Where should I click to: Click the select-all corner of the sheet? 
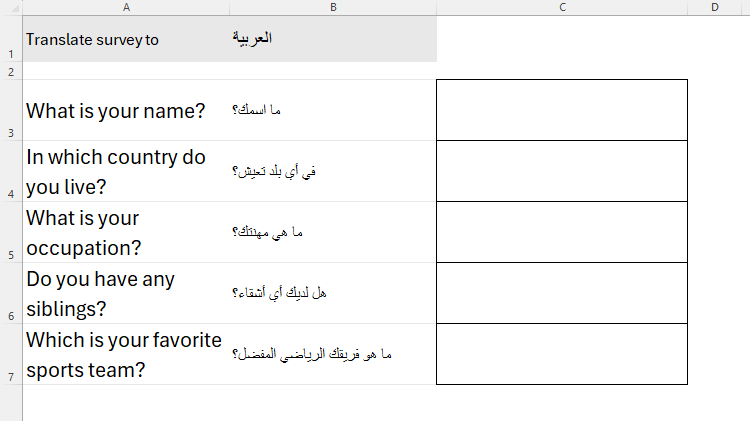(x=10, y=8)
